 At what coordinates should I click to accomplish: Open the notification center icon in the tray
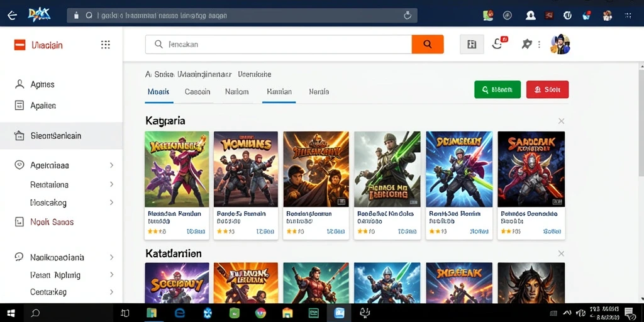[x=629, y=313]
